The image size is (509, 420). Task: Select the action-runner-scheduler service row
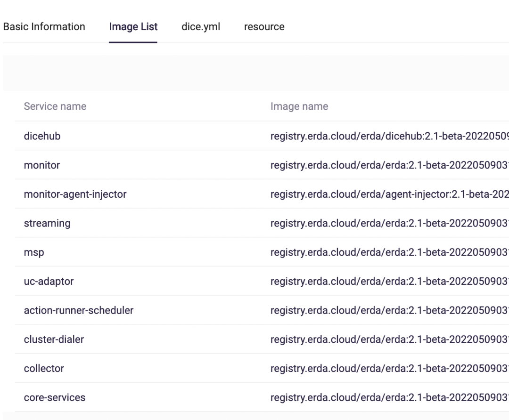[x=262, y=310]
